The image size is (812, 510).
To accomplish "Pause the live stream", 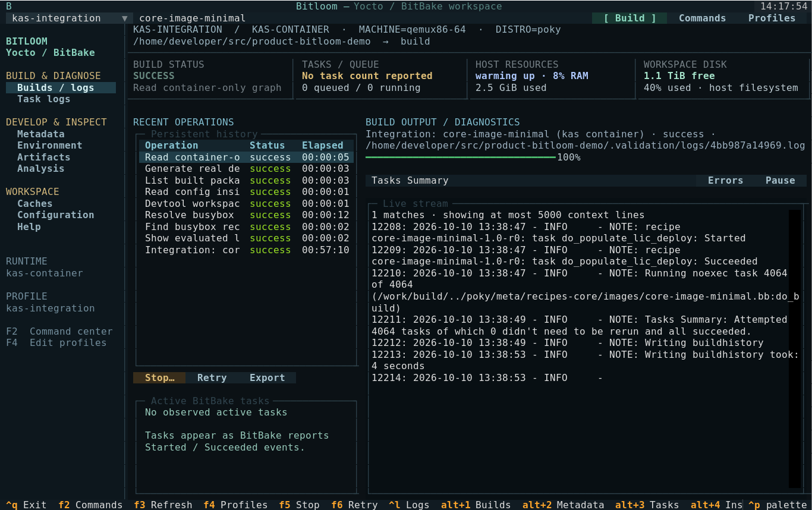I will click(x=780, y=181).
